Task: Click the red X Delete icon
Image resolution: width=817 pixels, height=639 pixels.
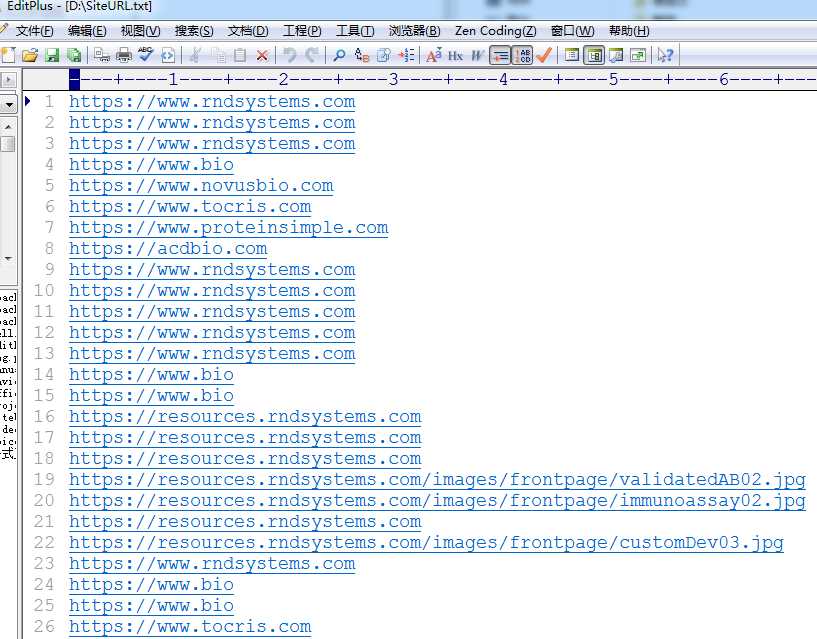Action: coord(262,55)
